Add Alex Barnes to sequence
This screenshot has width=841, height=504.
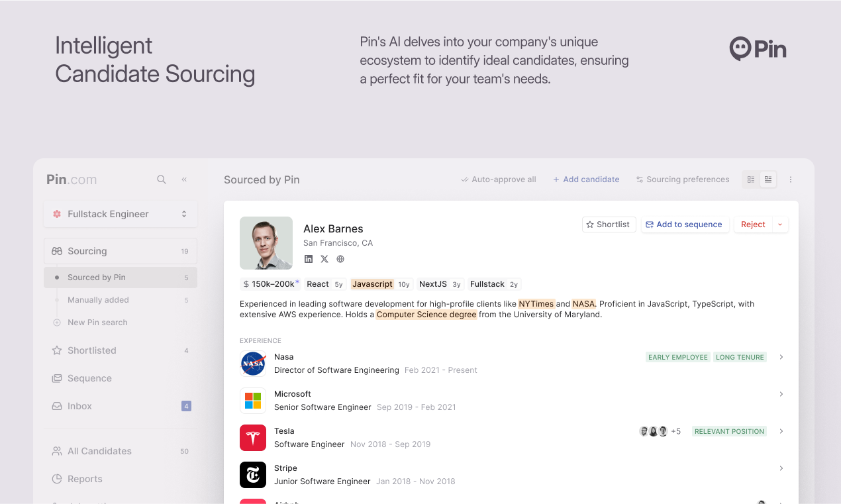[685, 225]
